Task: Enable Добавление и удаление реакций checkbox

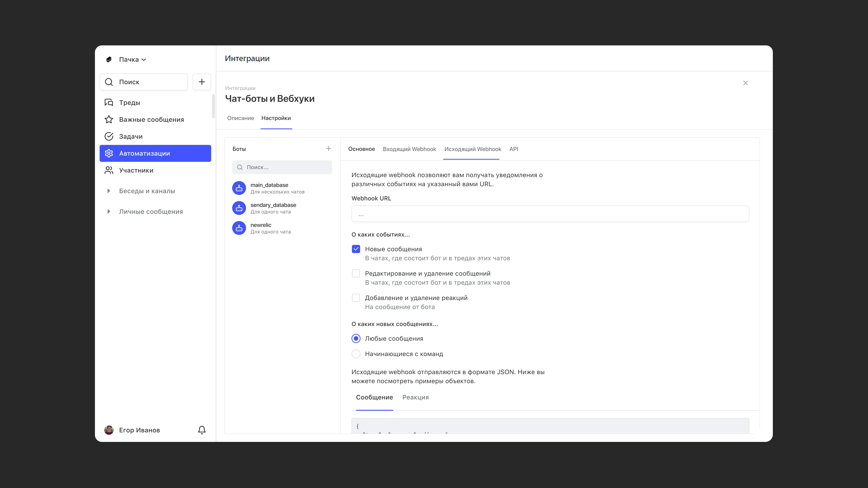Action: 356,298
